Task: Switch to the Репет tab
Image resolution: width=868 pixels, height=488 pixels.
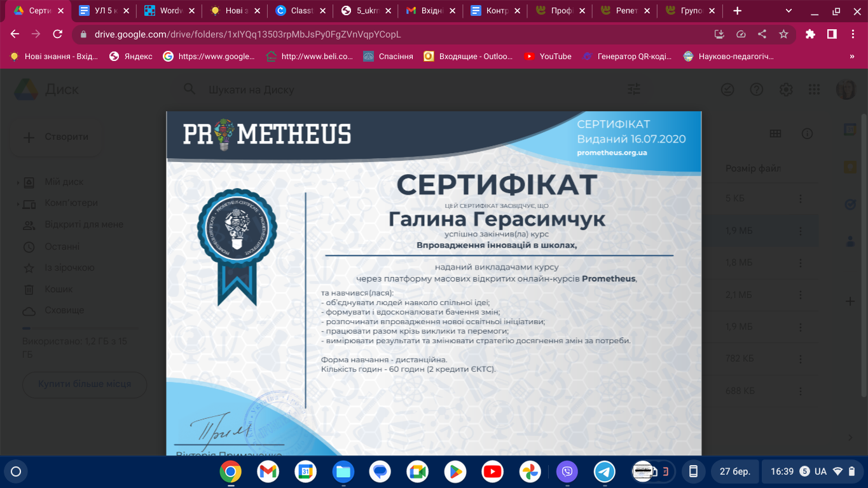Action: click(625, 11)
